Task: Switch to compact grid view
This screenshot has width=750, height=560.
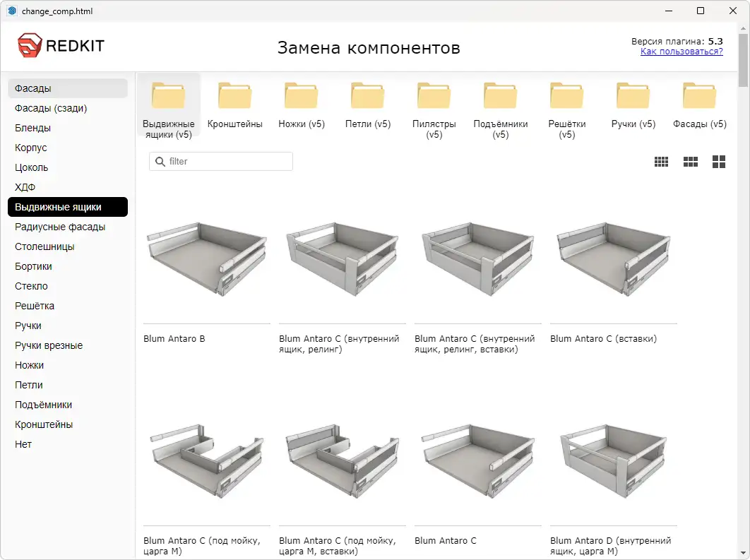Action: click(x=662, y=161)
